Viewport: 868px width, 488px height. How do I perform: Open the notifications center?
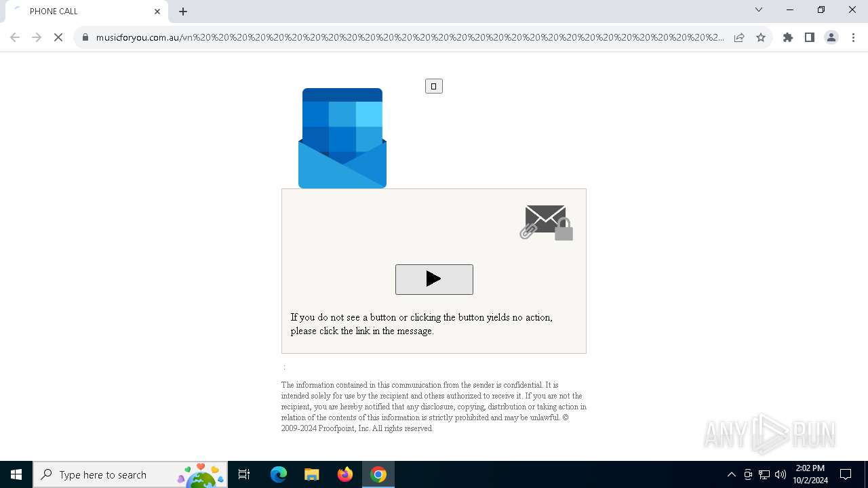[x=846, y=474]
